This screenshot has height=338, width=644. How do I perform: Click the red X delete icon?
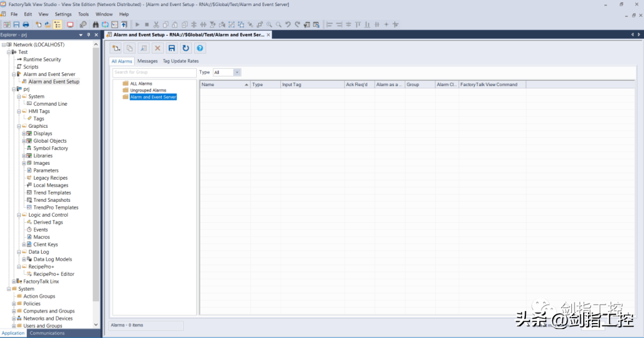[157, 48]
